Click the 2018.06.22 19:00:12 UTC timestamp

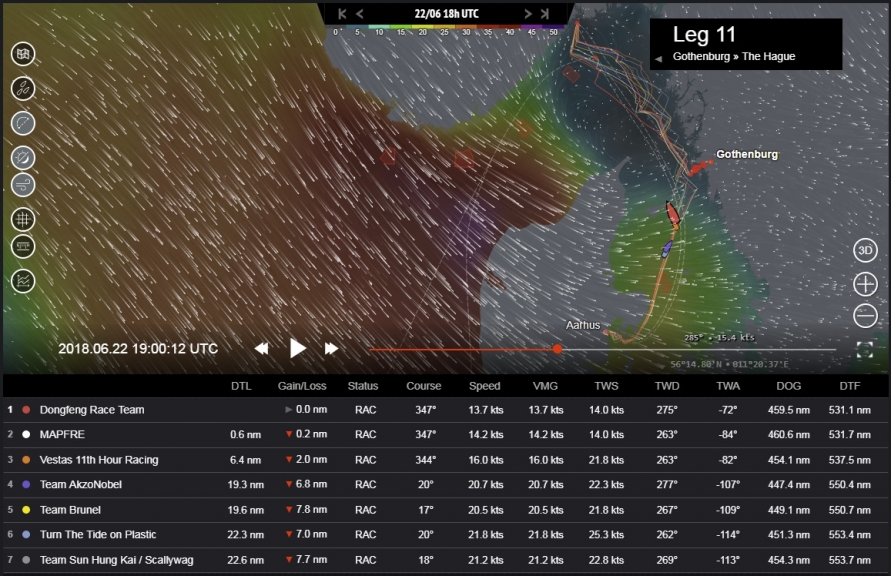138,349
